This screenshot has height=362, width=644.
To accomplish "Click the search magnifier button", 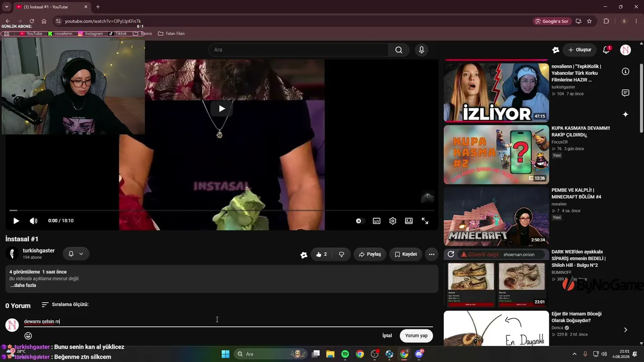I will tap(398, 50).
